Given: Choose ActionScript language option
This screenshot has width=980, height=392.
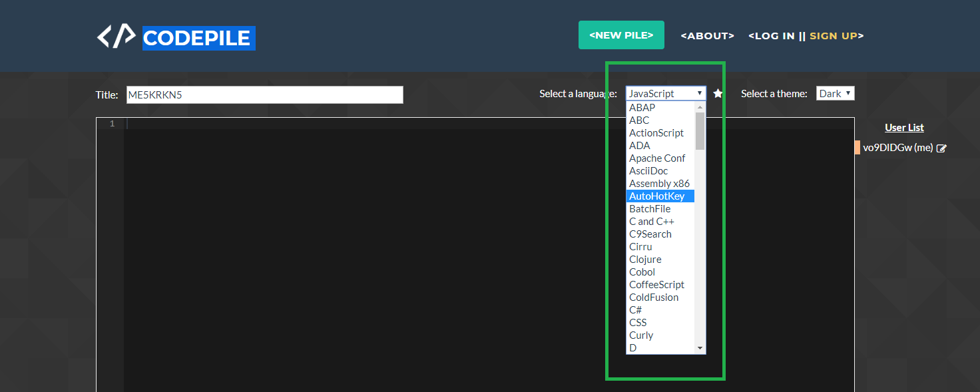Looking at the screenshot, I should point(660,133).
